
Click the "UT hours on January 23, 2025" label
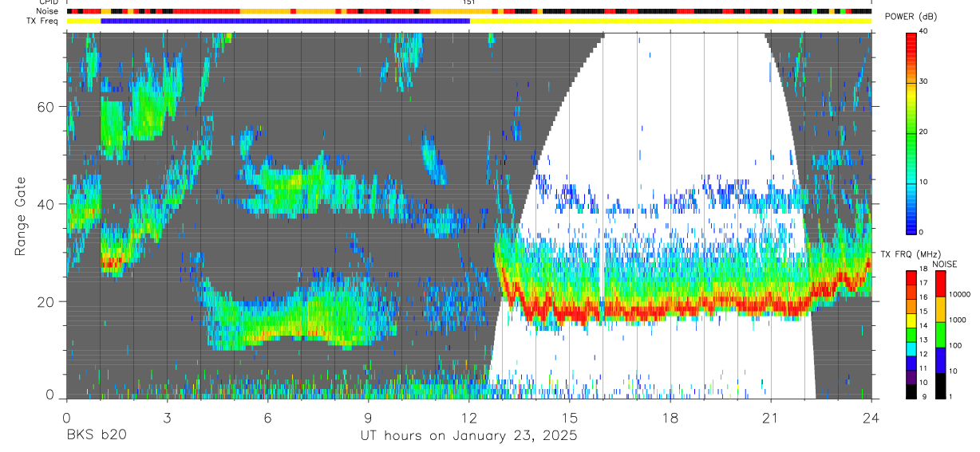pos(468,435)
